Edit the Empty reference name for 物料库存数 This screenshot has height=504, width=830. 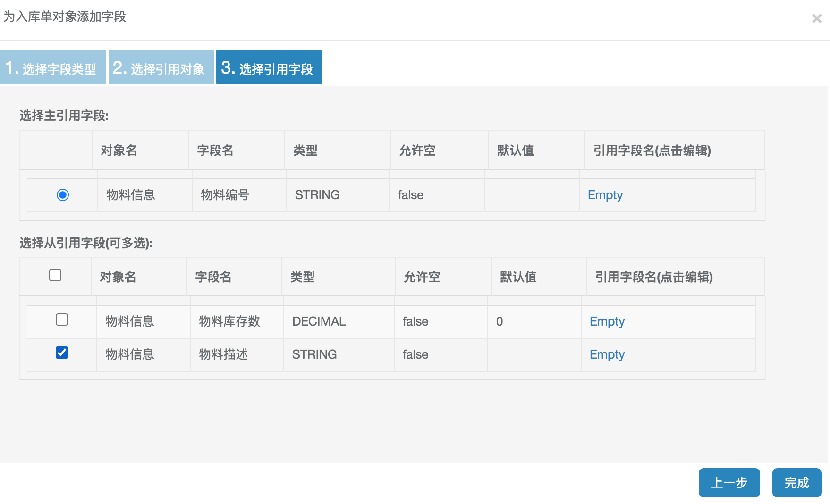pyautogui.click(x=607, y=321)
